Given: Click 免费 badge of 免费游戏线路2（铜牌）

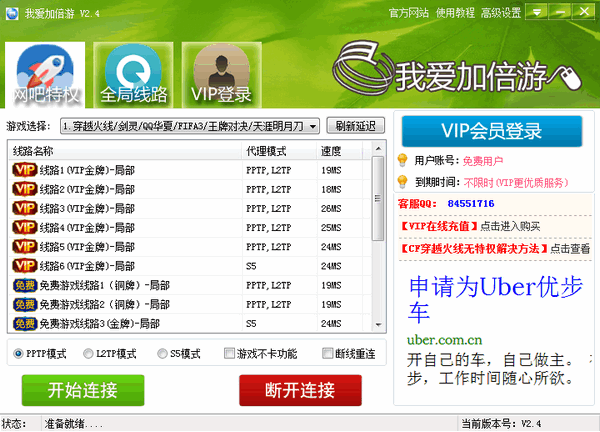Looking at the screenshot, I should [x=25, y=304].
